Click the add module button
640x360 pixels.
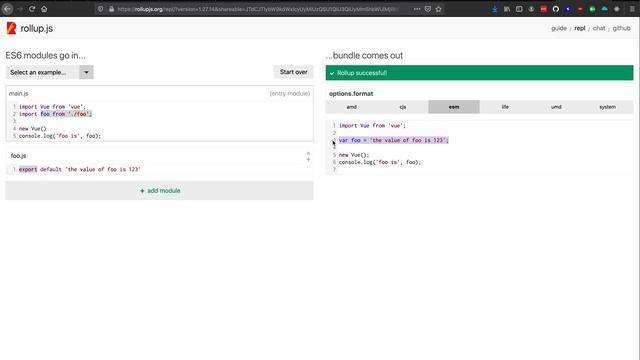coord(160,191)
